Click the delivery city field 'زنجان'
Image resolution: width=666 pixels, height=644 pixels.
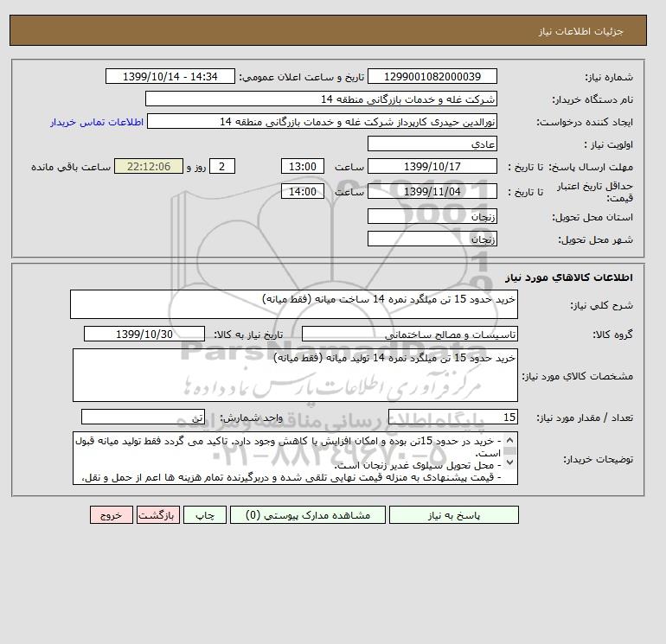click(x=432, y=239)
